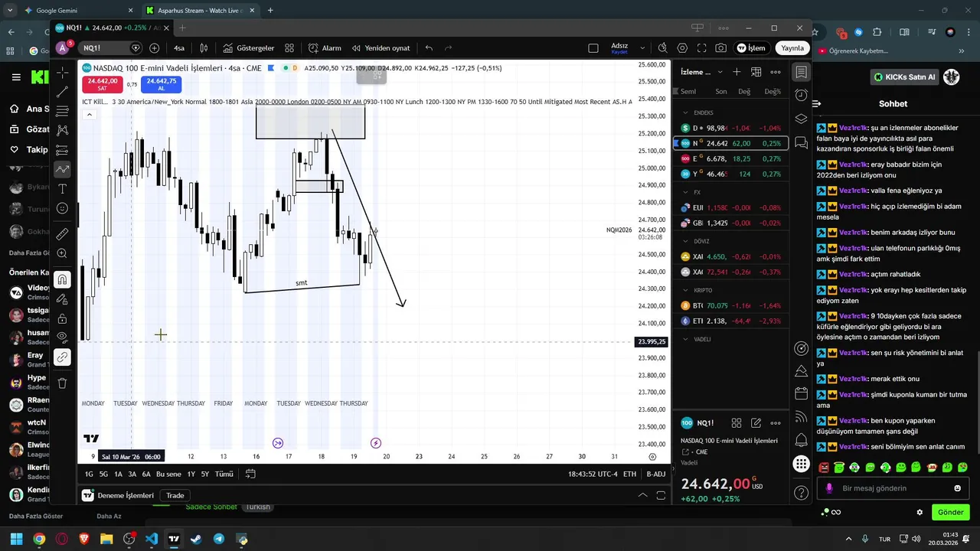Collapse the DÖVİZ watchlist section
This screenshot has height=551, width=980.
[x=685, y=241]
